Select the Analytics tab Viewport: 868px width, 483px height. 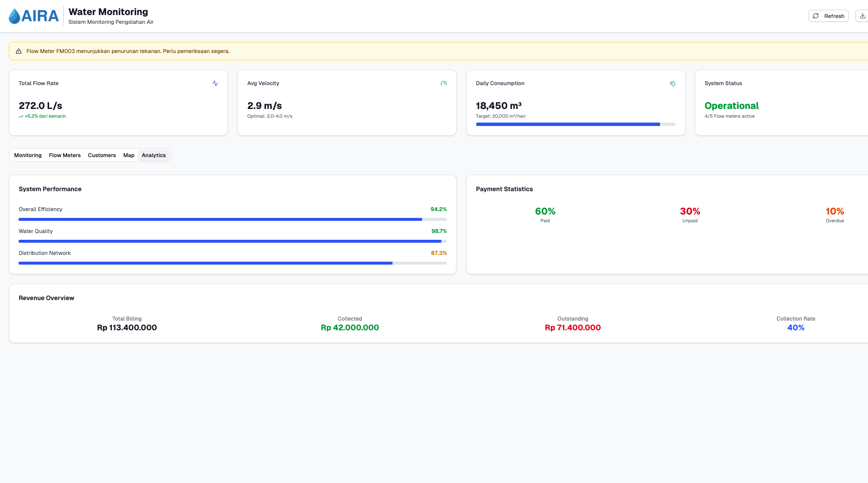tap(154, 155)
